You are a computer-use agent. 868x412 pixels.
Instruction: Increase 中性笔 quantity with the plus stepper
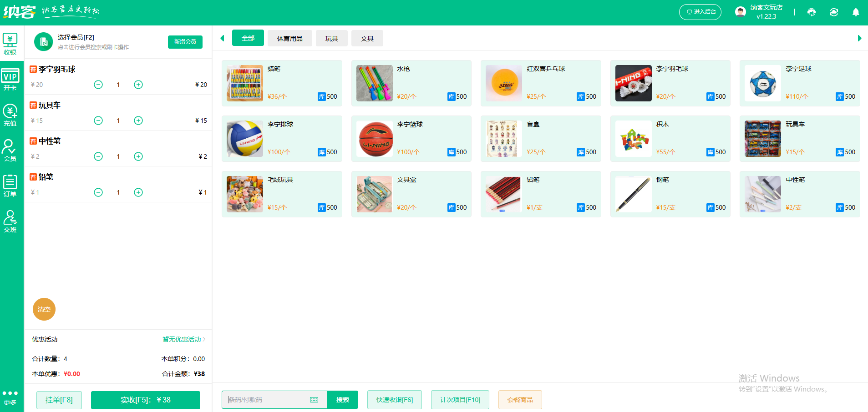coord(138,156)
